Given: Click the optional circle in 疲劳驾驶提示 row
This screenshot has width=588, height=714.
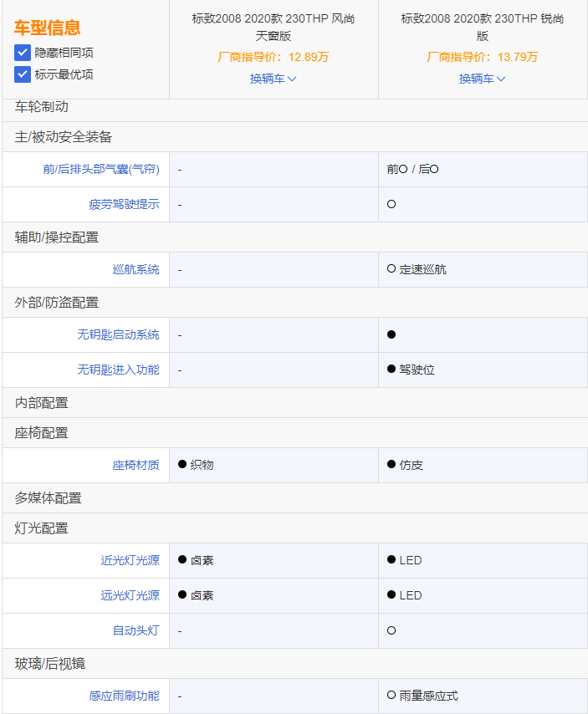Looking at the screenshot, I should point(391,204).
